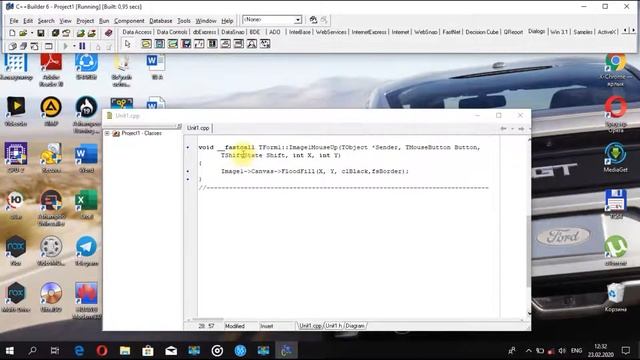Click the View Form icon
Image resolution: width=640 pixels, height=360 pixels.
point(23,46)
